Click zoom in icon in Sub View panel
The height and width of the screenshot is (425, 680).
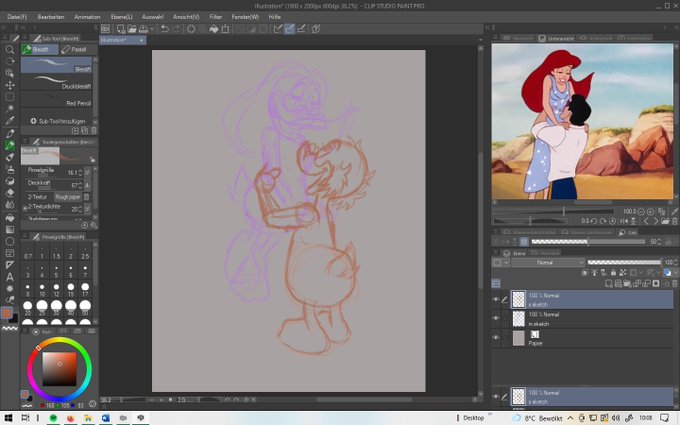tap(651, 212)
